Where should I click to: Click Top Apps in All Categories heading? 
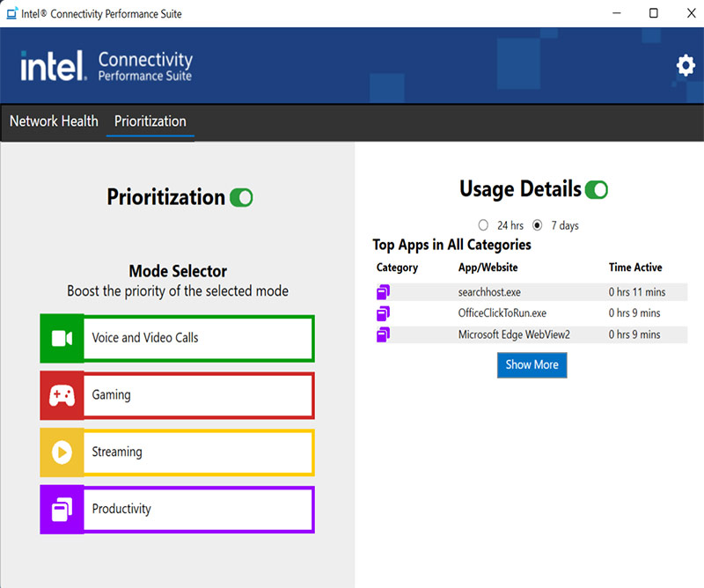tap(451, 245)
